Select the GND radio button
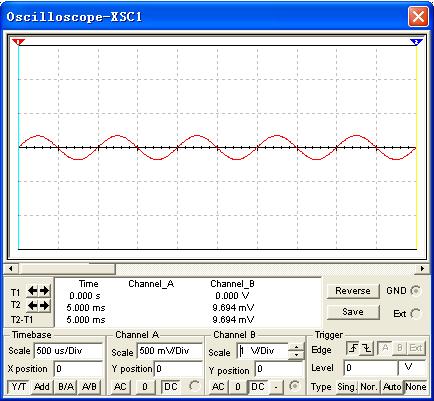The height and width of the screenshot is (401, 434). (x=415, y=291)
